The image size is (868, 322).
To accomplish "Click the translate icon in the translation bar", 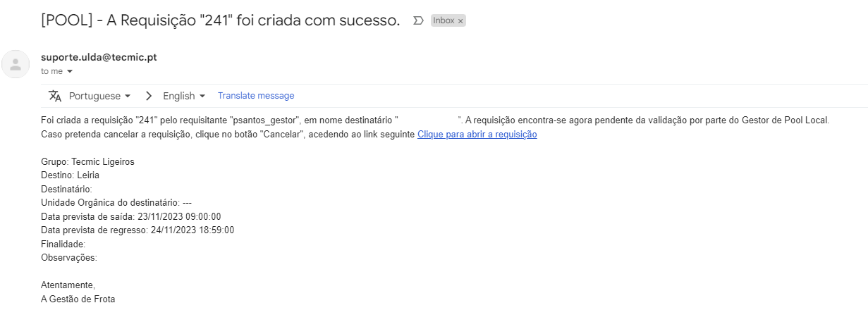I will pos(55,96).
